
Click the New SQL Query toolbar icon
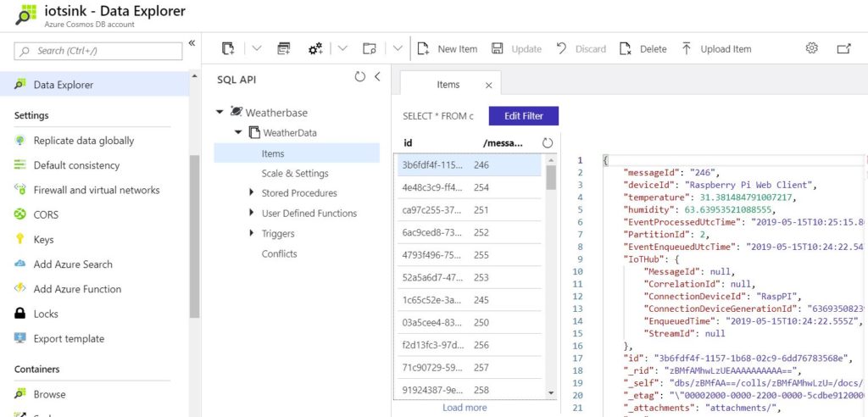click(283, 48)
